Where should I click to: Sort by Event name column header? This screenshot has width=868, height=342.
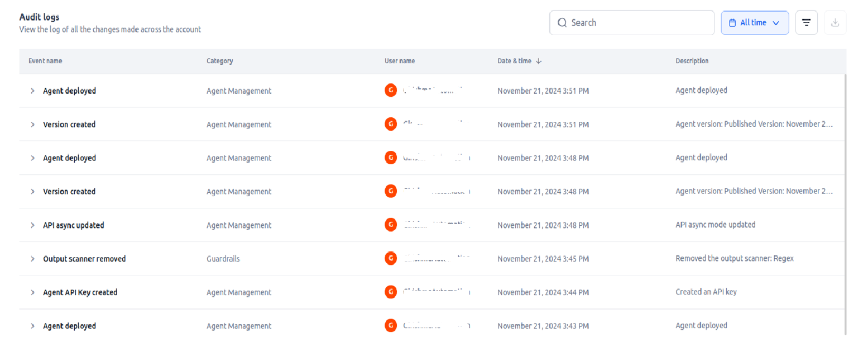point(45,61)
